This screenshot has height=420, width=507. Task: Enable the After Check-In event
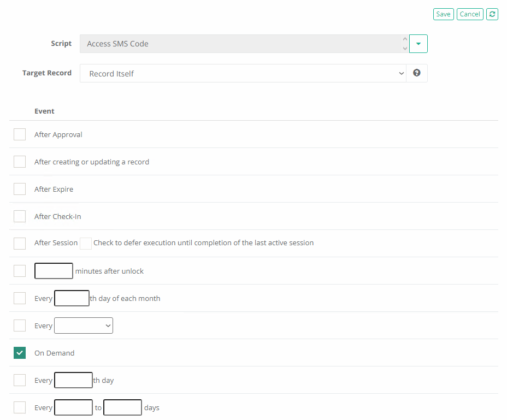pyautogui.click(x=19, y=216)
